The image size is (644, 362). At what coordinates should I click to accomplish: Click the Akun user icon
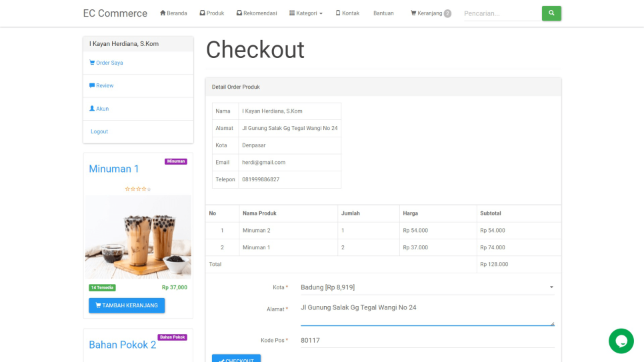[92, 109]
